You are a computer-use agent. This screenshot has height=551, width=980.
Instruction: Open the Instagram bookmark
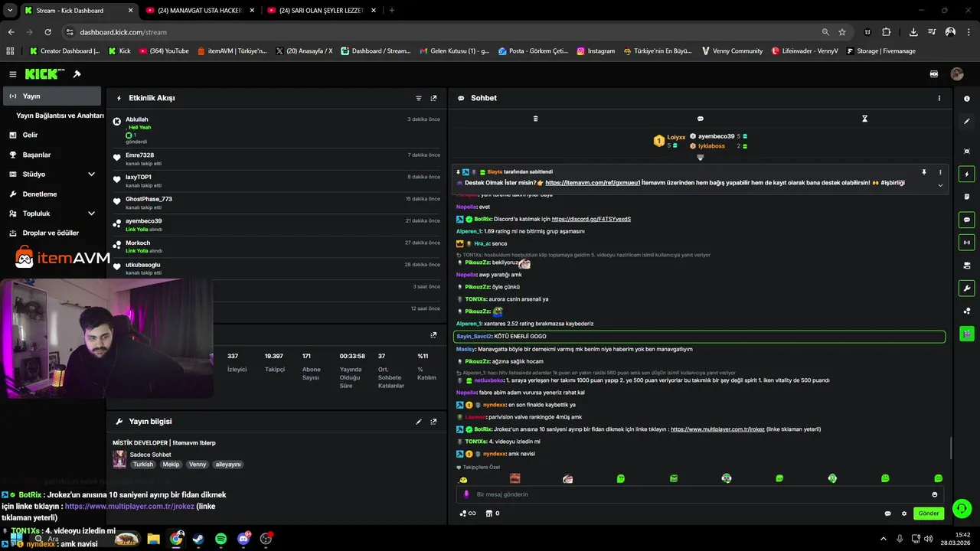tap(596, 51)
